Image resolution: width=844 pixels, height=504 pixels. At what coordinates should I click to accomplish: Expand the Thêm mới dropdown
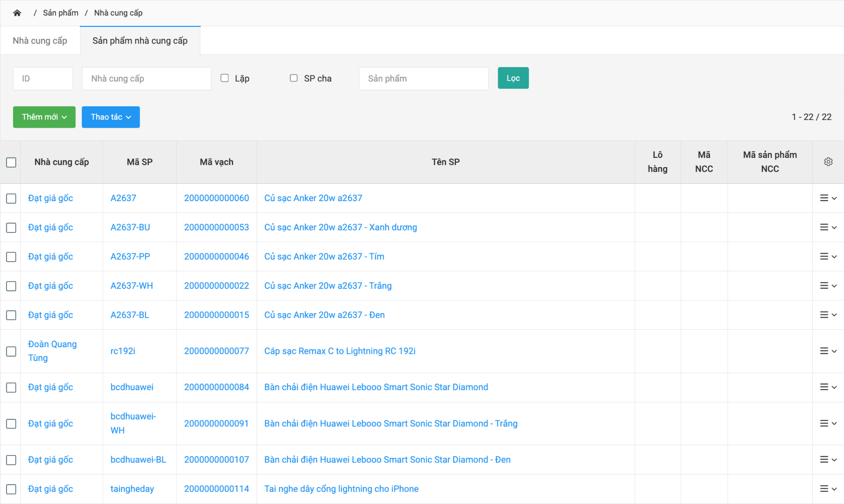pos(44,117)
